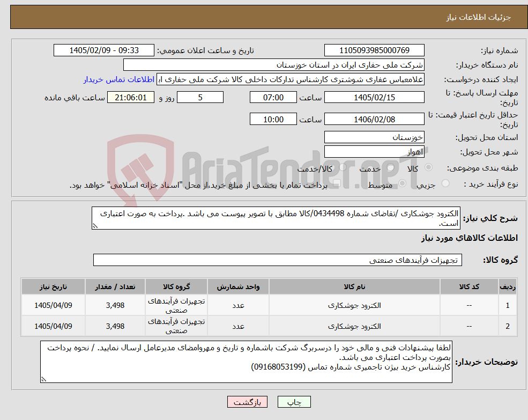Click الکترود جوشکاری in row 2

coord(354,326)
